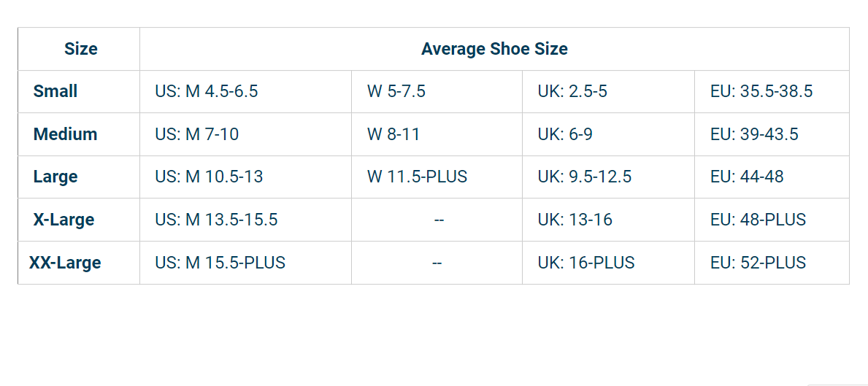This screenshot has height=386, width=868.
Task: Select the XX-Large size row label
Action: point(65,263)
